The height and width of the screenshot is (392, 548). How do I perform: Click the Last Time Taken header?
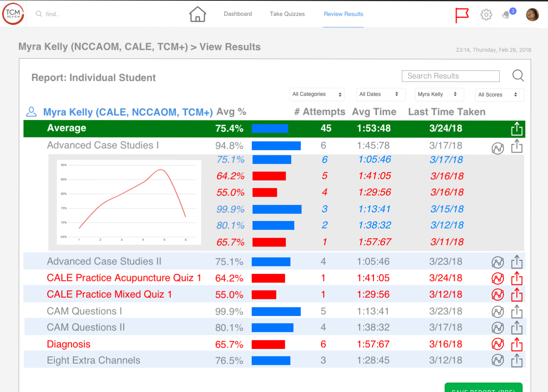pos(447,112)
